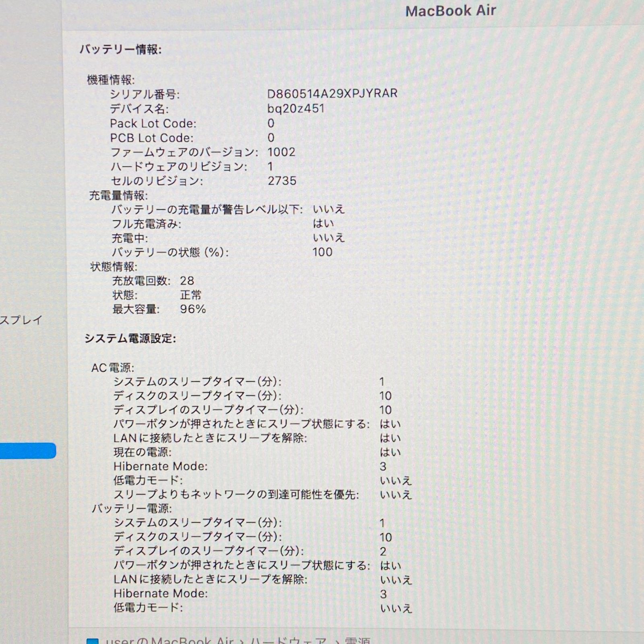Select the battery state value 100
This screenshot has width=644, height=644.
(x=323, y=252)
